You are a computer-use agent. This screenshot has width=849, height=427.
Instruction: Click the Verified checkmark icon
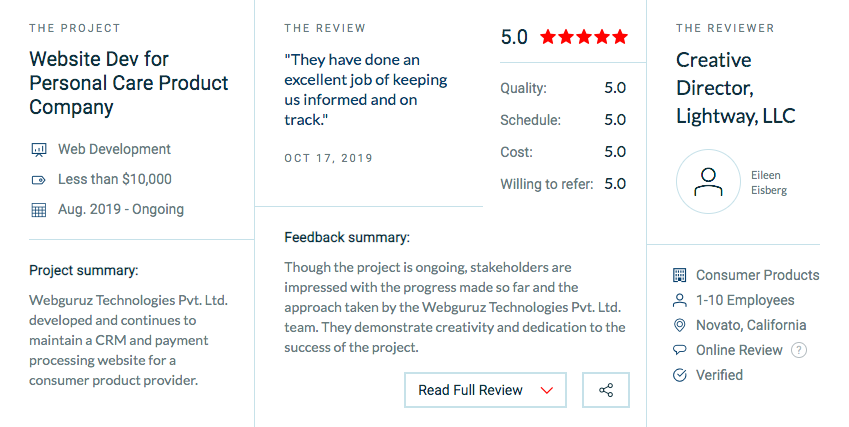pyautogui.click(x=680, y=375)
